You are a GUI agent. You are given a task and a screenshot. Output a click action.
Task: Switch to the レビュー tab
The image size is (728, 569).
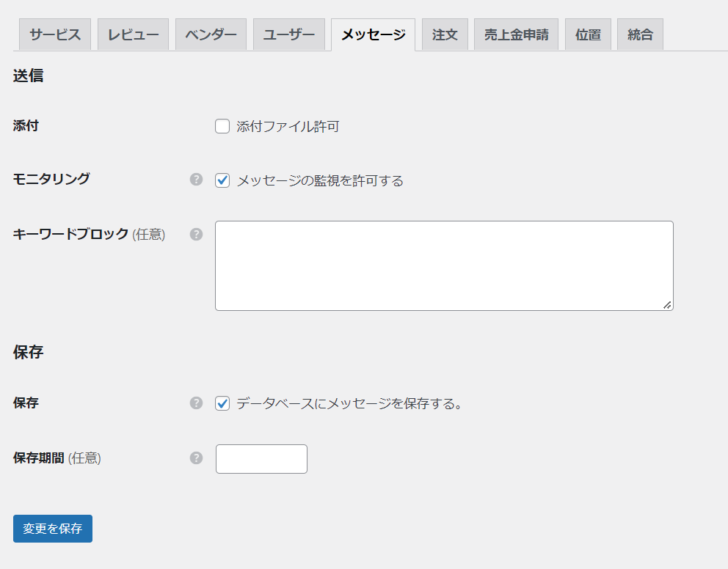pos(134,34)
